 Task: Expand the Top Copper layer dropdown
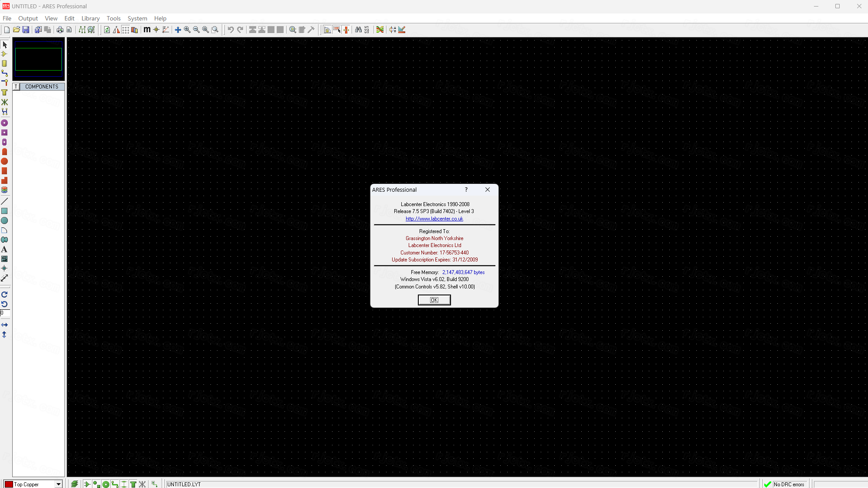(59, 484)
